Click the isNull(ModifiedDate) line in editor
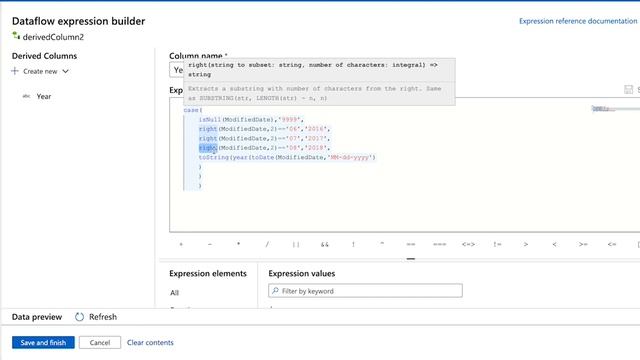 coord(251,120)
